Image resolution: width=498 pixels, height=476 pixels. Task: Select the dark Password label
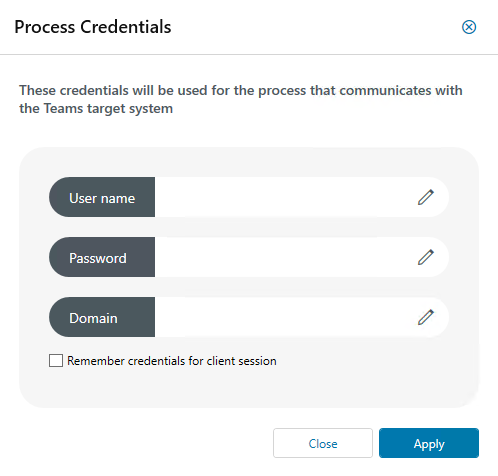pyautogui.click(x=102, y=257)
